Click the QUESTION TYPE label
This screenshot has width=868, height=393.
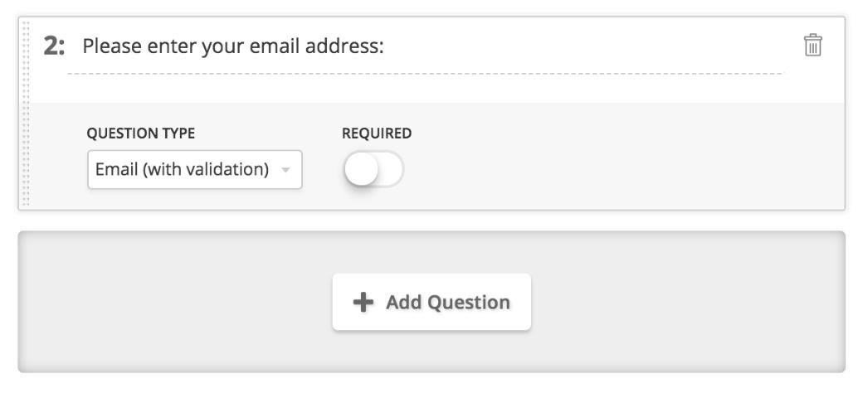140,133
